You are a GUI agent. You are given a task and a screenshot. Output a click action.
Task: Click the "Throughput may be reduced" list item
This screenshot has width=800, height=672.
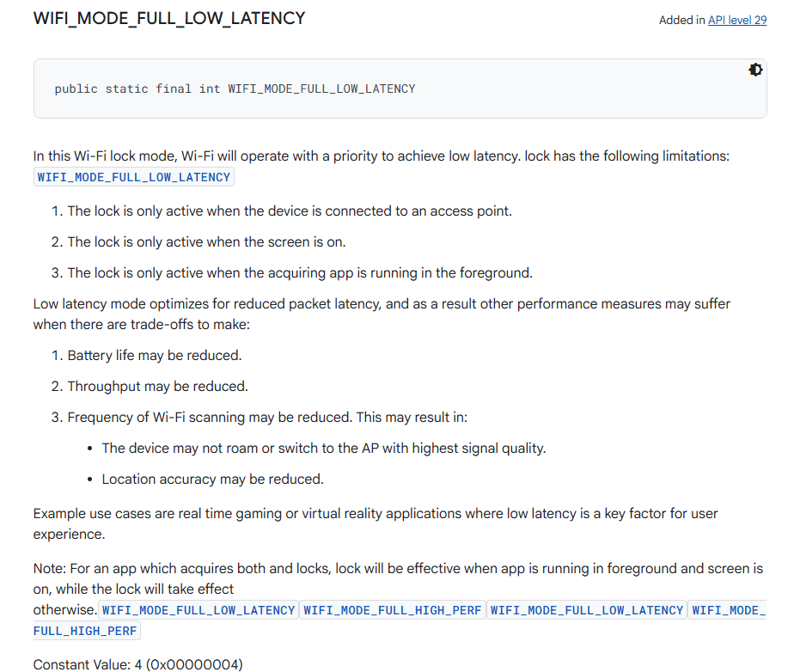[x=157, y=387]
